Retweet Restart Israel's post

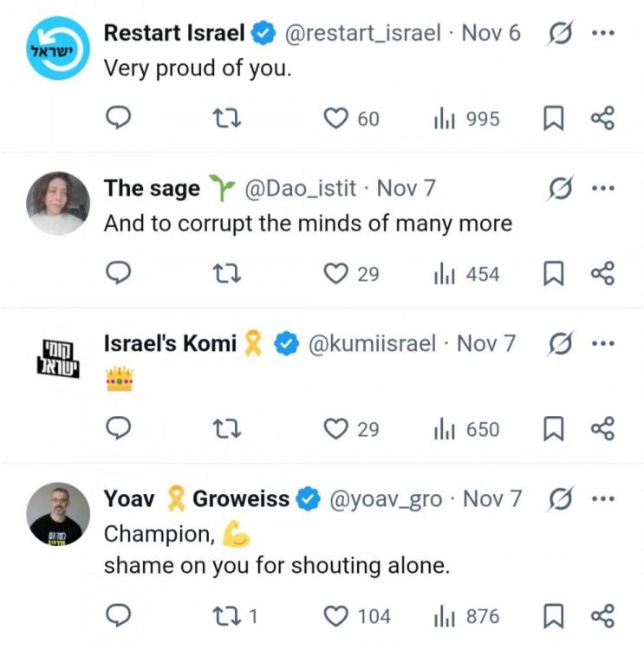point(226,119)
